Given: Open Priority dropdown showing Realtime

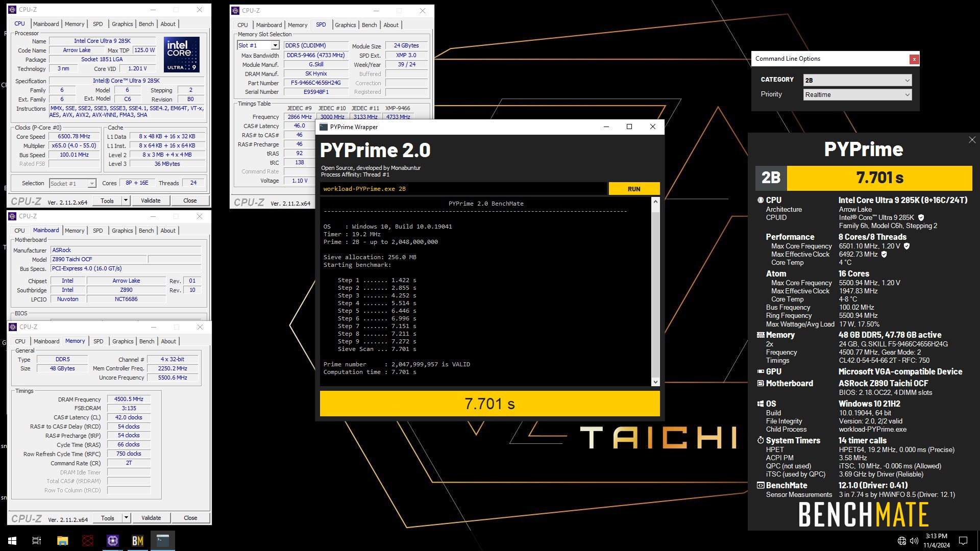Looking at the screenshot, I should pyautogui.click(x=857, y=94).
